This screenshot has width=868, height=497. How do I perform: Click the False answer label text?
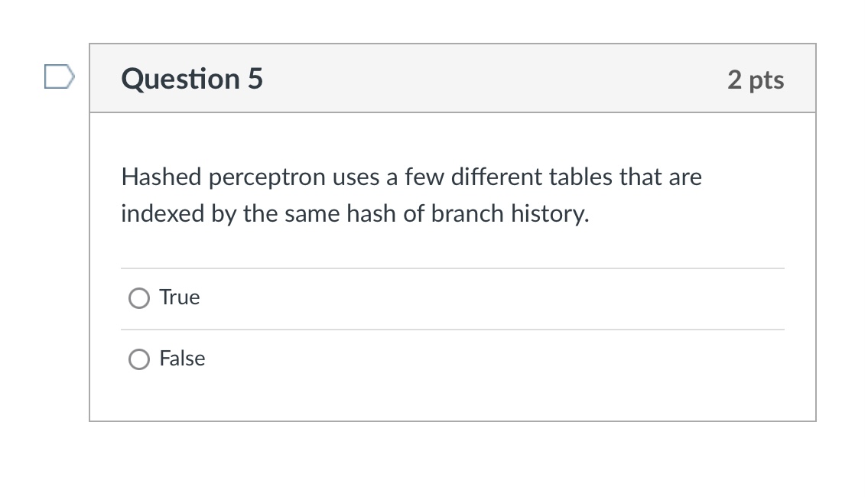[183, 359]
